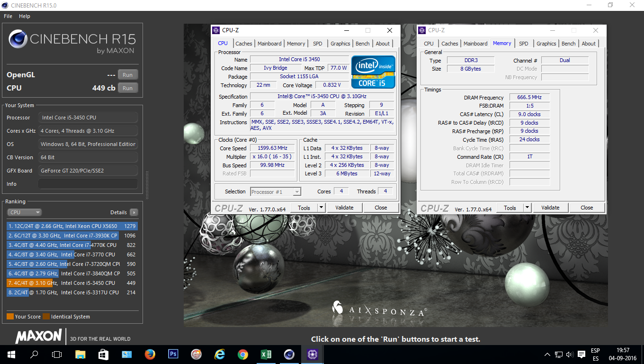
Task: Run the CPU benchmark test
Action: point(128,88)
